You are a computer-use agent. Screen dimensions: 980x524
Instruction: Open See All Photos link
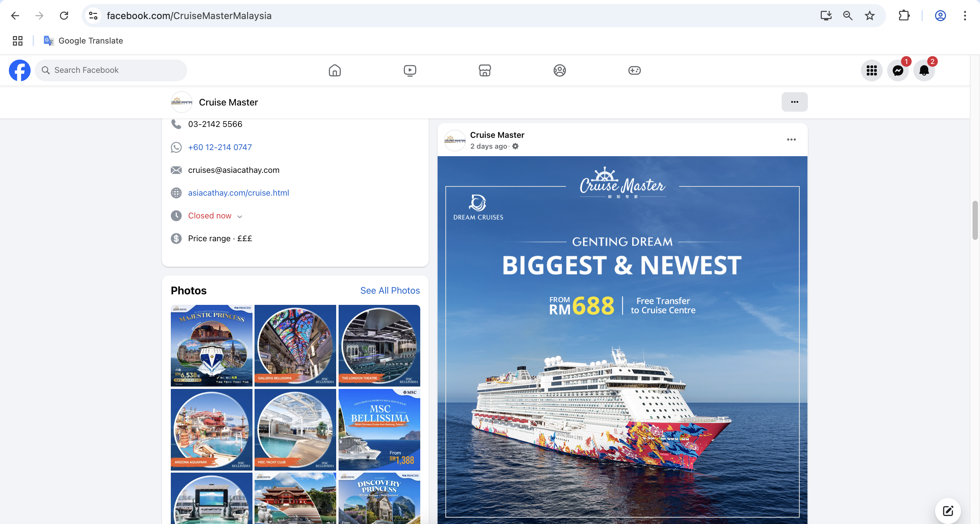coord(390,290)
